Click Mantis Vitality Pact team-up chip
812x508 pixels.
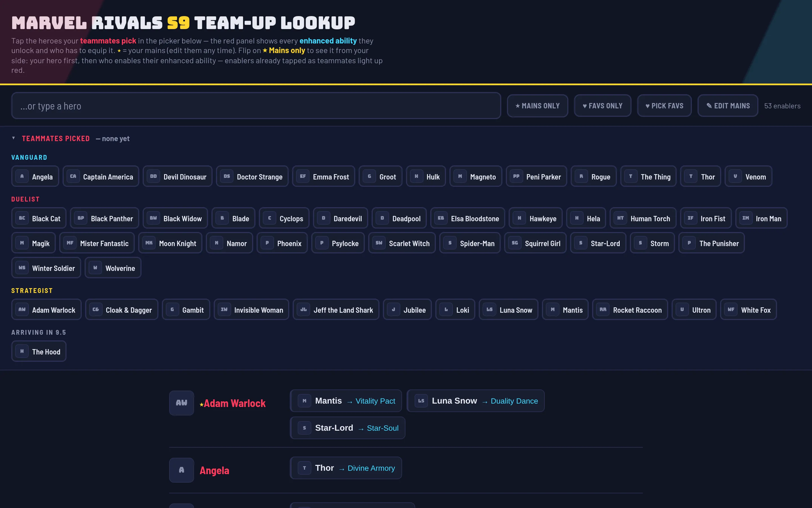pyautogui.click(x=346, y=401)
